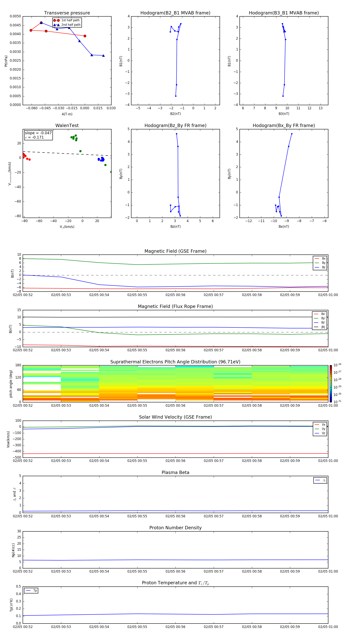The image size is (351, 644).
Task: Click the beta_p legend in Plasma Beta panel
Action: (320, 480)
